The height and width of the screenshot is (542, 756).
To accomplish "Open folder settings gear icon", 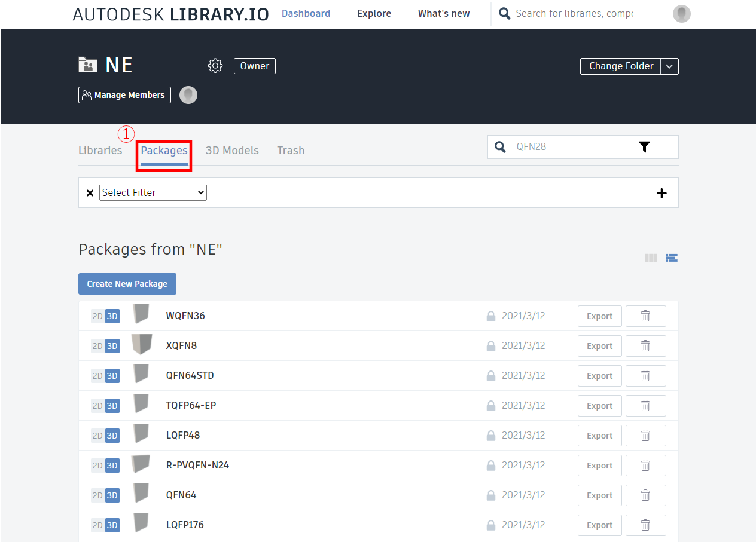I will click(x=215, y=66).
